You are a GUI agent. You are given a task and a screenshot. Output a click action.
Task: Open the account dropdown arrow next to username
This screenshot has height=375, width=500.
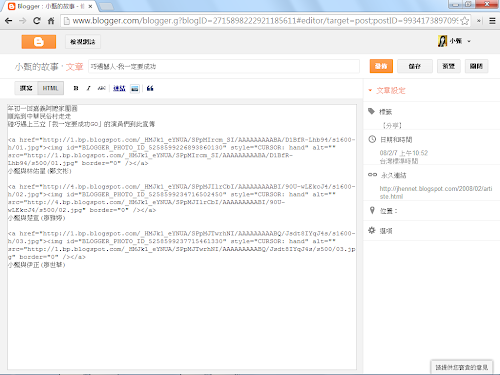click(x=469, y=41)
